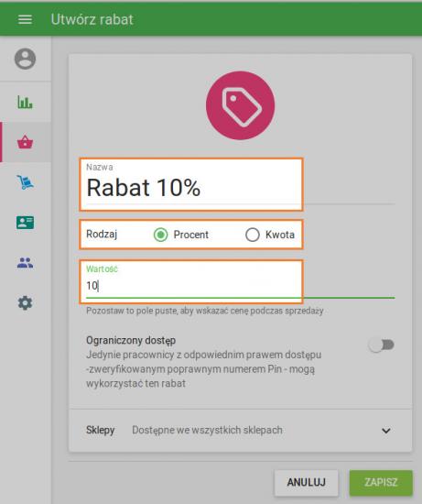Open the user account profile icon
The image size is (422, 504).
tap(25, 59)
